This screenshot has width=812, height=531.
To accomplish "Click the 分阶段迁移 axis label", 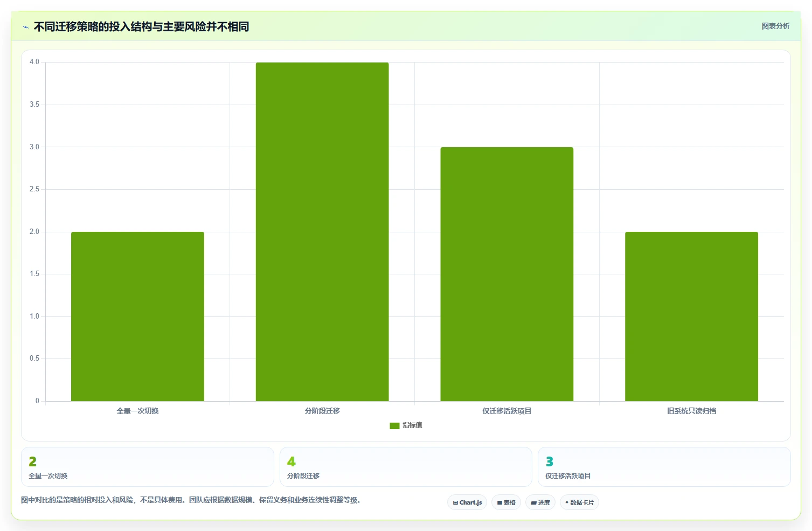I will point(322,411).
